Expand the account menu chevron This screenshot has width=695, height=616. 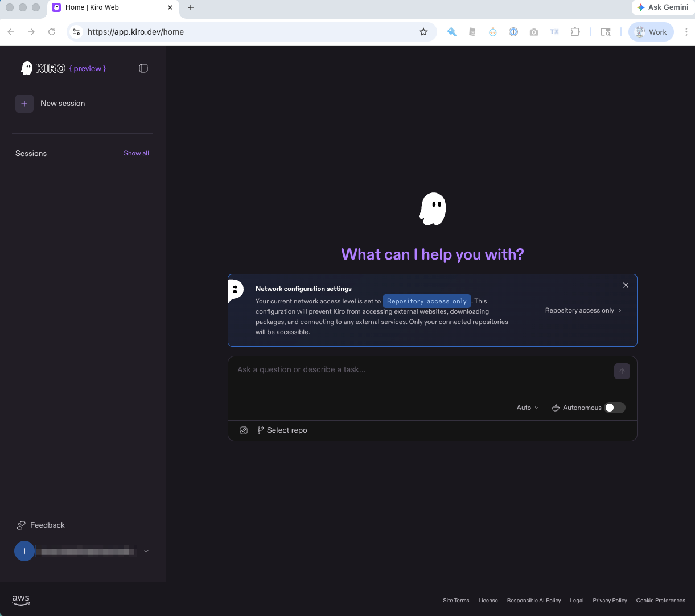146,551
